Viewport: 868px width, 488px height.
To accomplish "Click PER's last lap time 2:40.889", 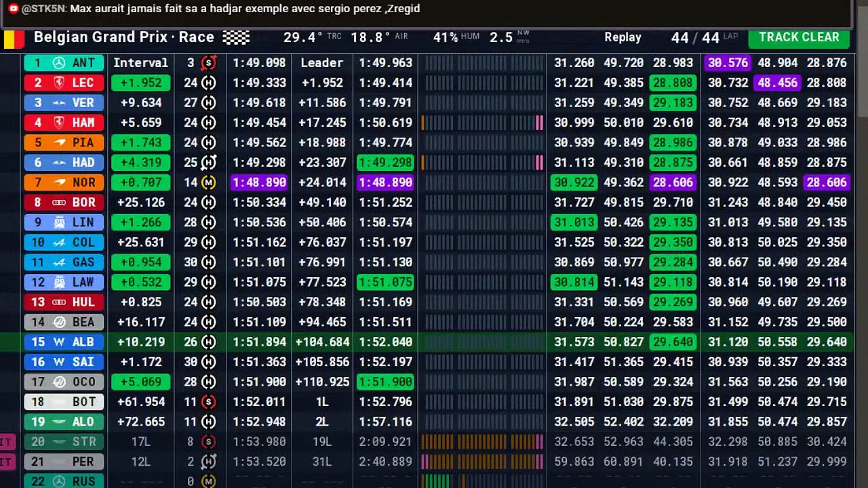I will tap(385, 462).
